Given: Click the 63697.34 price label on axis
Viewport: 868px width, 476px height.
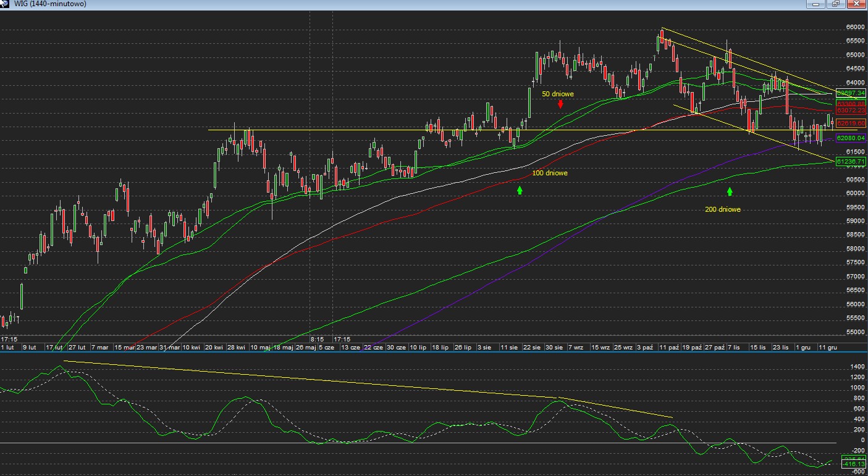Looking at the screenshot, I should click(x=851, y=93).
